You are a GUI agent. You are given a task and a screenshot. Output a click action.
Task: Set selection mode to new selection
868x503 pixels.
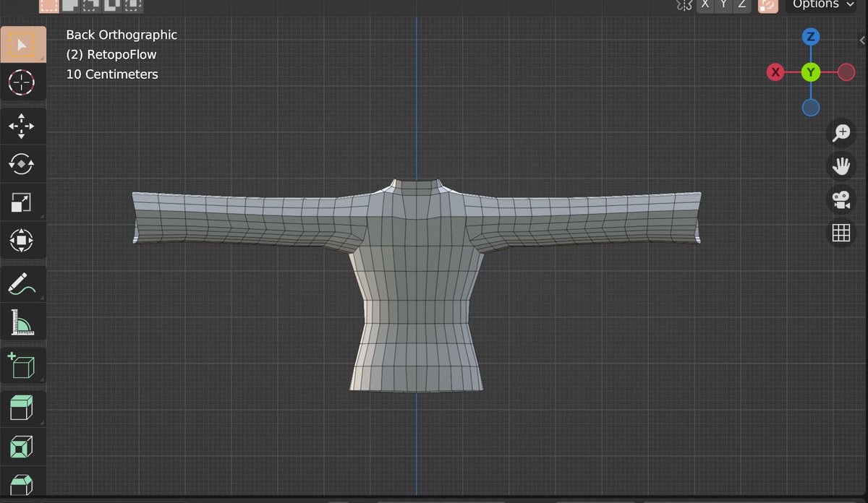(49, 4)
